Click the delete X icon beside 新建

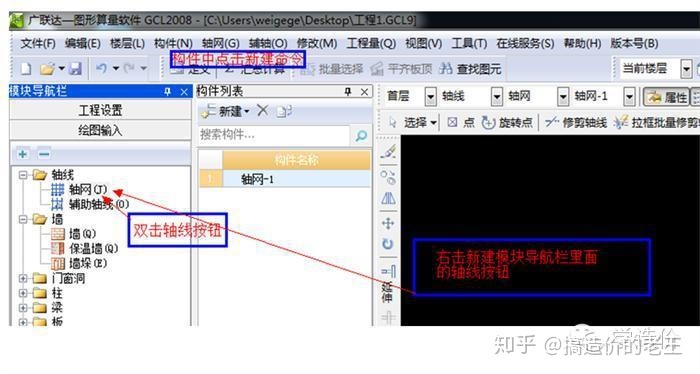pyautogui.click(x=262, y=111)
